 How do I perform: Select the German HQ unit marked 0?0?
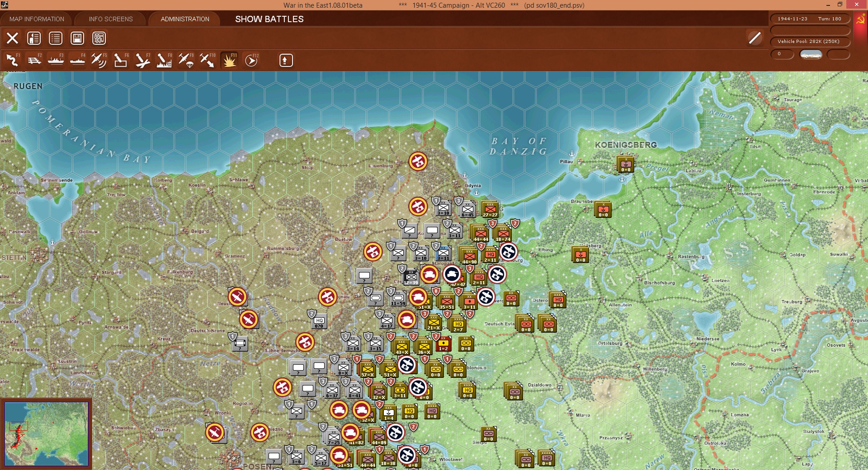(319, 320)
